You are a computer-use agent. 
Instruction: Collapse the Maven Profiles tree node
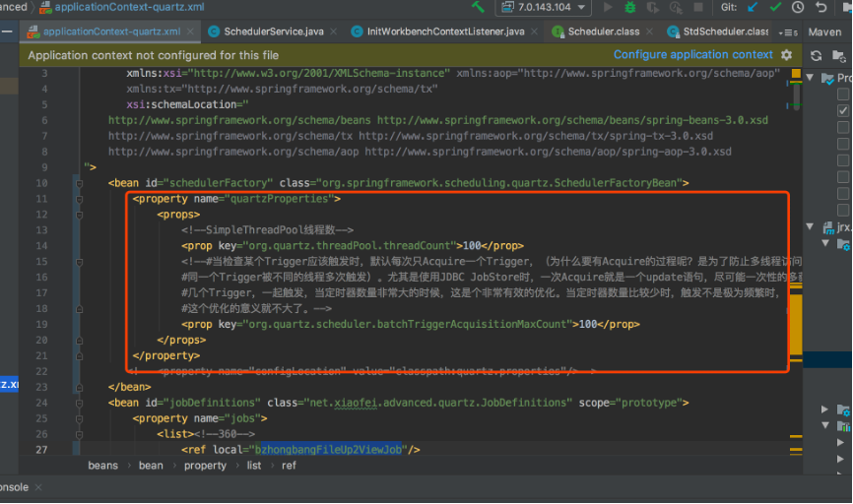pos(810,78)
